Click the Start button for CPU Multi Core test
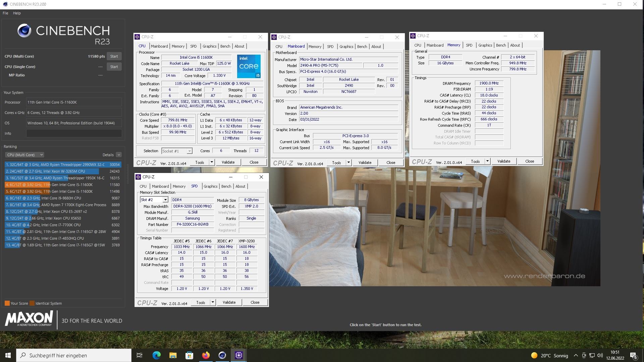The width and height of the screenshot is (644, 362). [x=114, y=56]
